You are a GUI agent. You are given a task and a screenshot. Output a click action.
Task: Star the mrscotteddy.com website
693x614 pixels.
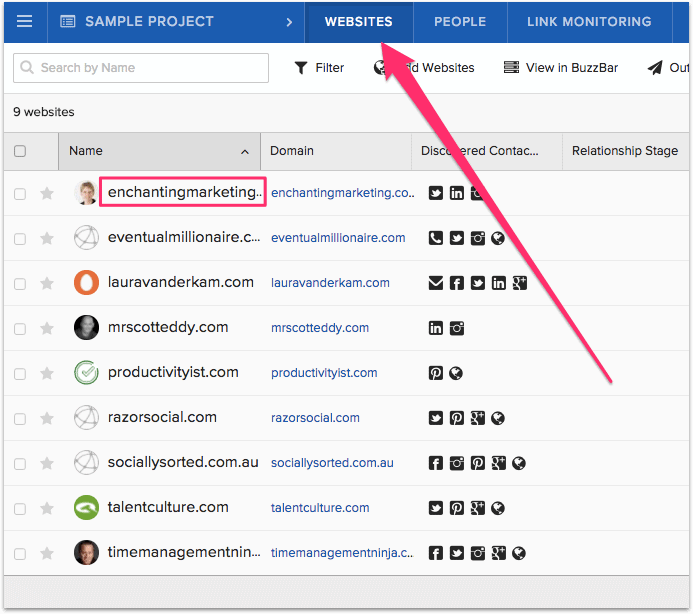coord(47,328)
